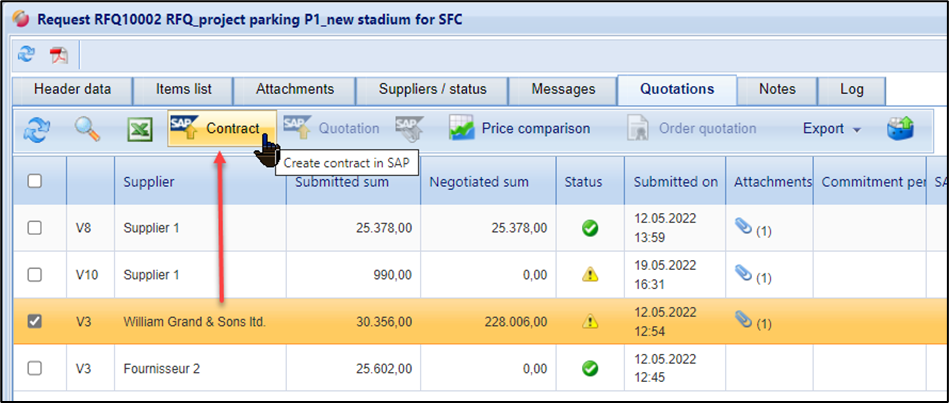
Task: Expand the Export dropdown menu
Action: pos(831,129)
